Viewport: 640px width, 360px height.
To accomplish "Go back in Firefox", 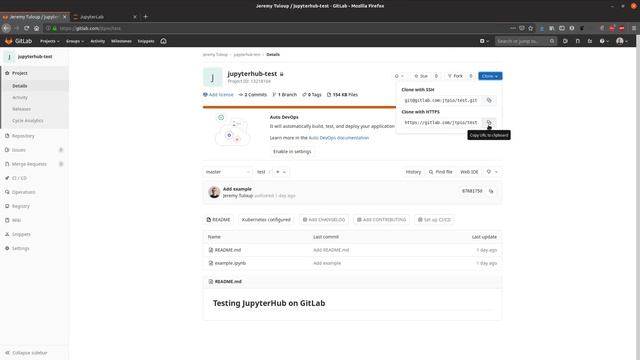I will 6,28.
